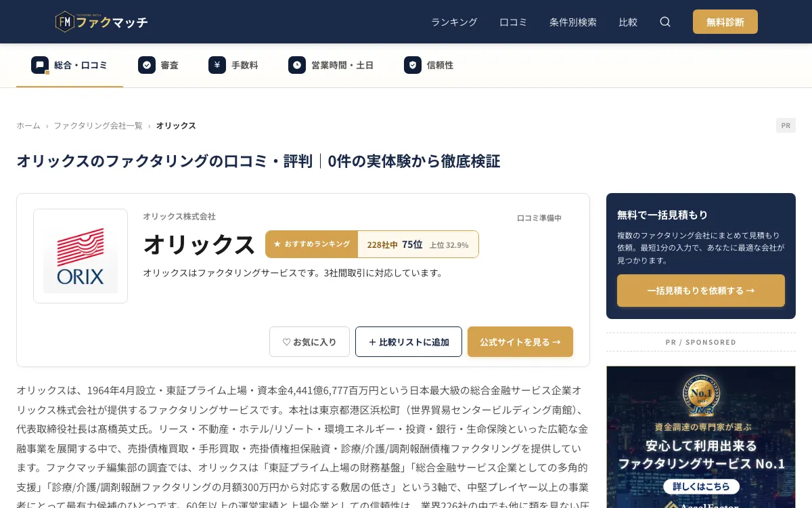Click 公式サイトを見る button
Image resolution: width=812 pixels, height=508 pixels.
520,342
